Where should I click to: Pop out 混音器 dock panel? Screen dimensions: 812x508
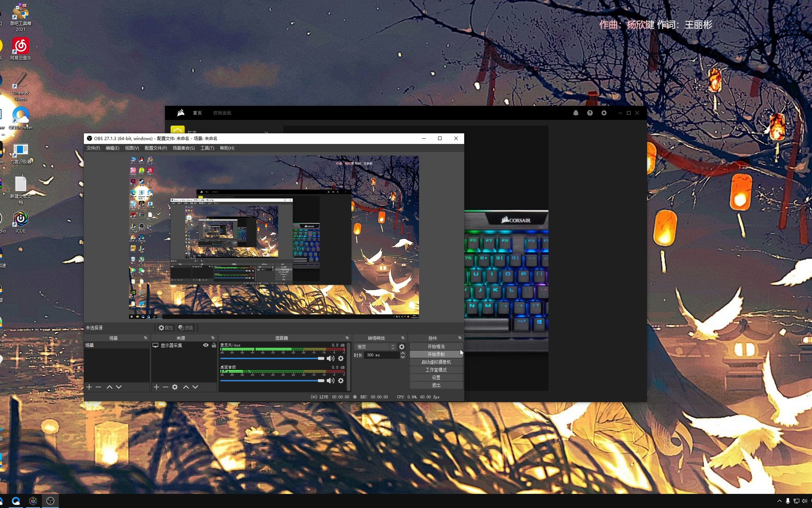[x=347, y=338]
